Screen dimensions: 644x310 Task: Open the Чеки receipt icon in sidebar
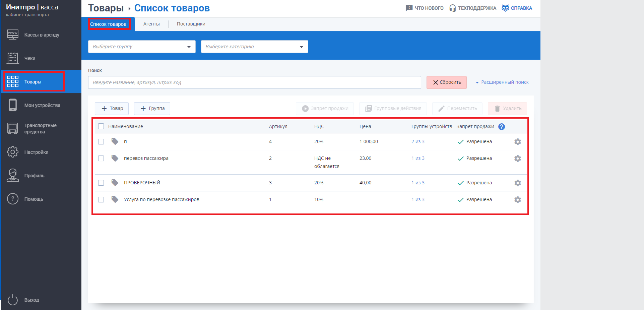[13, 58]
